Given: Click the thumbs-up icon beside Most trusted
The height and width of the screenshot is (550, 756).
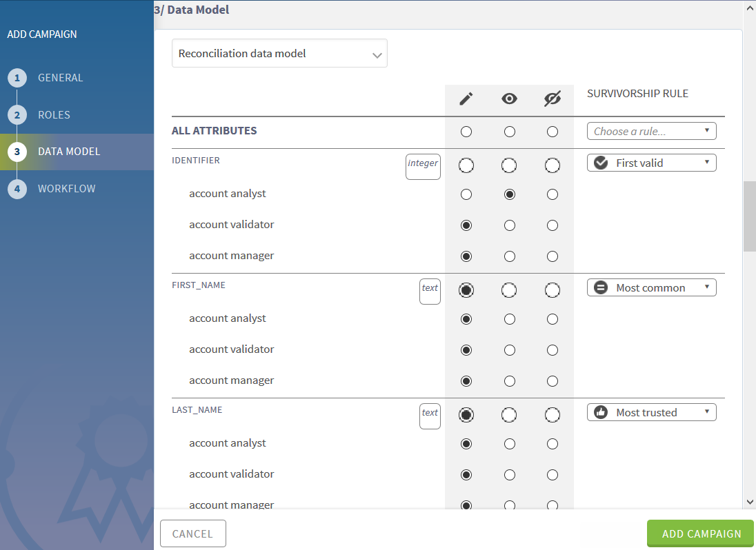Looking at the screenshot, I should pos(601,412).
